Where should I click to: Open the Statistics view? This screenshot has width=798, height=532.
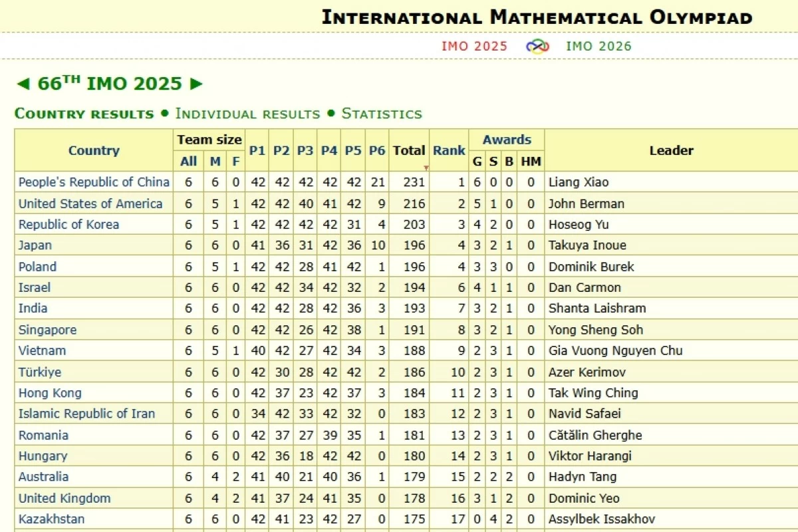pos(381,113)
